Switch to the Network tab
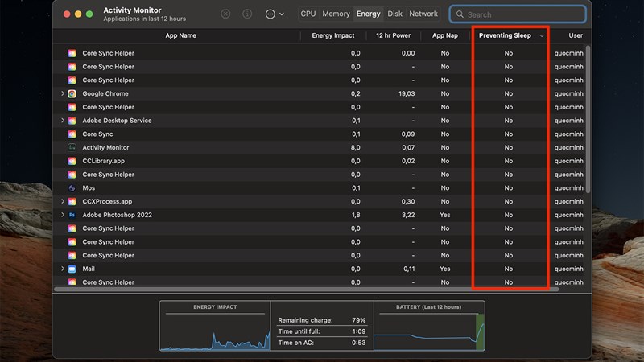This screenshot has width=644, height=362. click(x=423, y=14)
